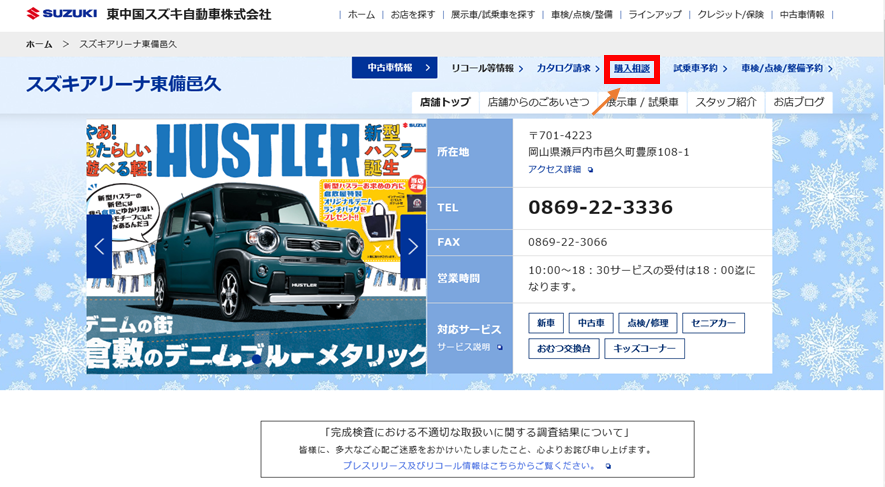
Task: Open リコール等情報 link
Action: pyautogui.click(x=487, y=68)
